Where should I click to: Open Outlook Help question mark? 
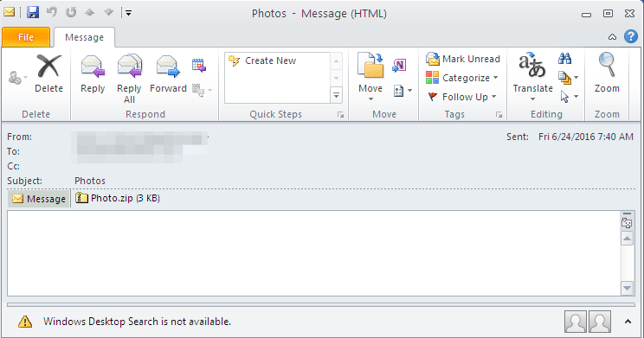click(631, 36)
